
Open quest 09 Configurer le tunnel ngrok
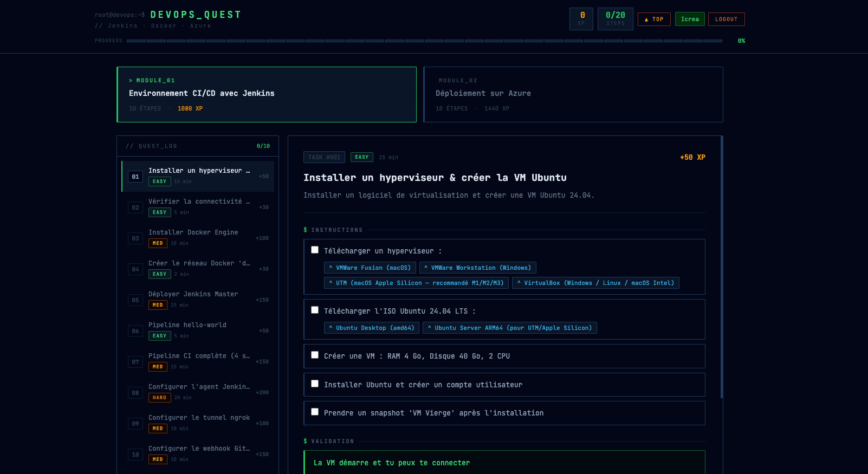point(198,423)
